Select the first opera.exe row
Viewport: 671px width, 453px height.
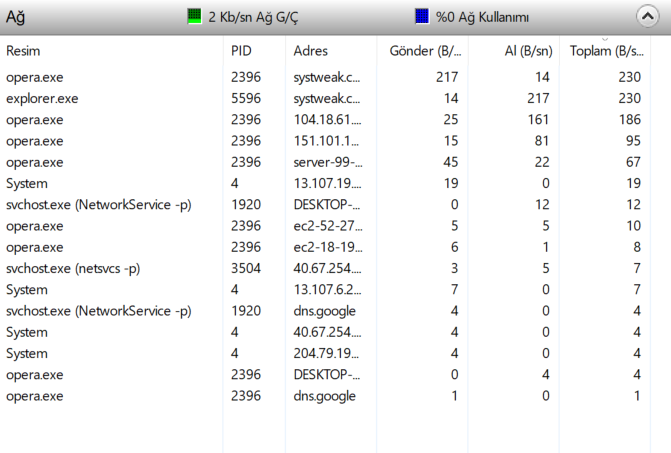pos(34,77)
